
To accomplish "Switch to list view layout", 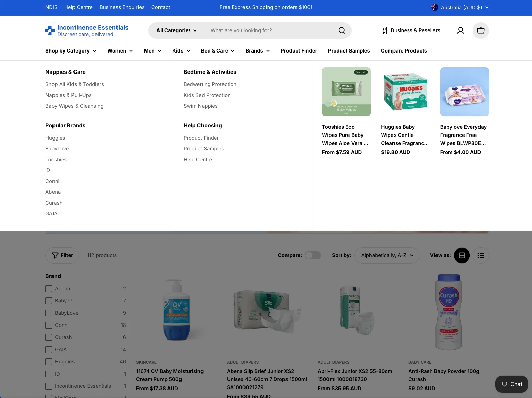I will click(481, 255).
